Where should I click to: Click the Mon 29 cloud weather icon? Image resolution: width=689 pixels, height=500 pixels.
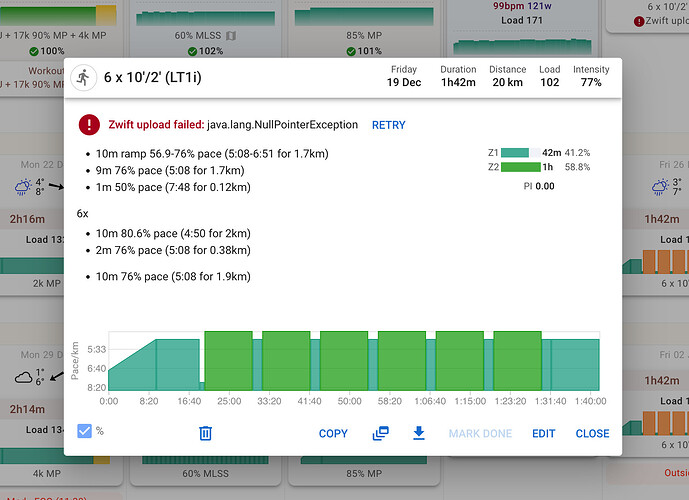tap(24, 376)
